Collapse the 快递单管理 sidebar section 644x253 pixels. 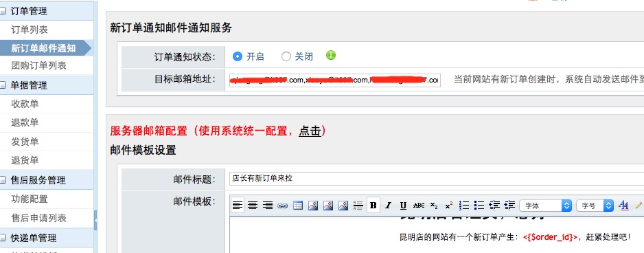pos(3,238)
